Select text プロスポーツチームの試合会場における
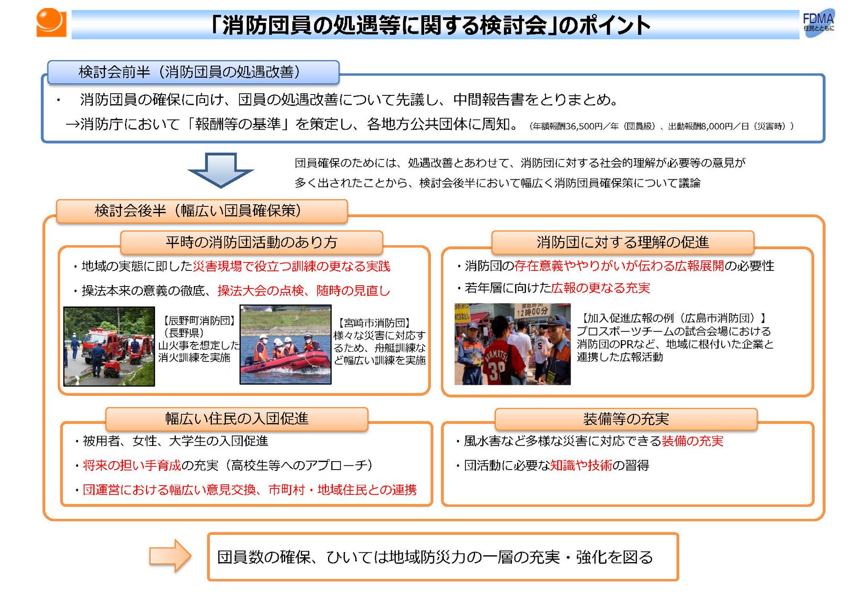The height and width of the screenshot is (601, 868). tap(673, 331)
